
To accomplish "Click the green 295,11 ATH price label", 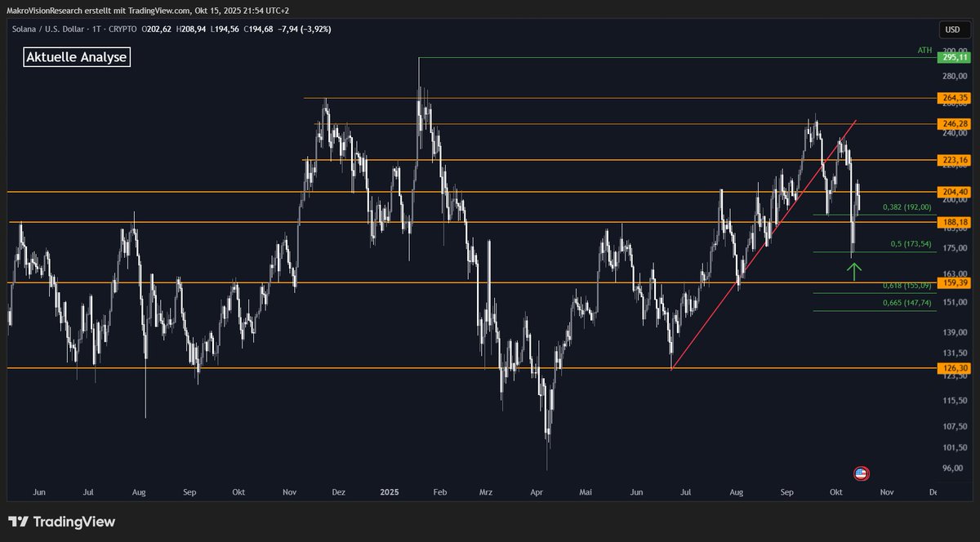I will (x=953, y=57).
